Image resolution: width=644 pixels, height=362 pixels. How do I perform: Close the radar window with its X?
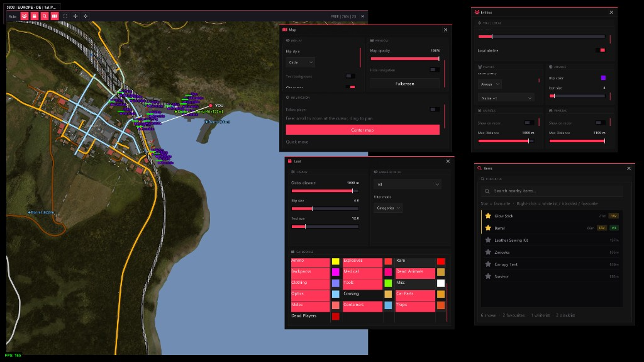coord(362,16)
